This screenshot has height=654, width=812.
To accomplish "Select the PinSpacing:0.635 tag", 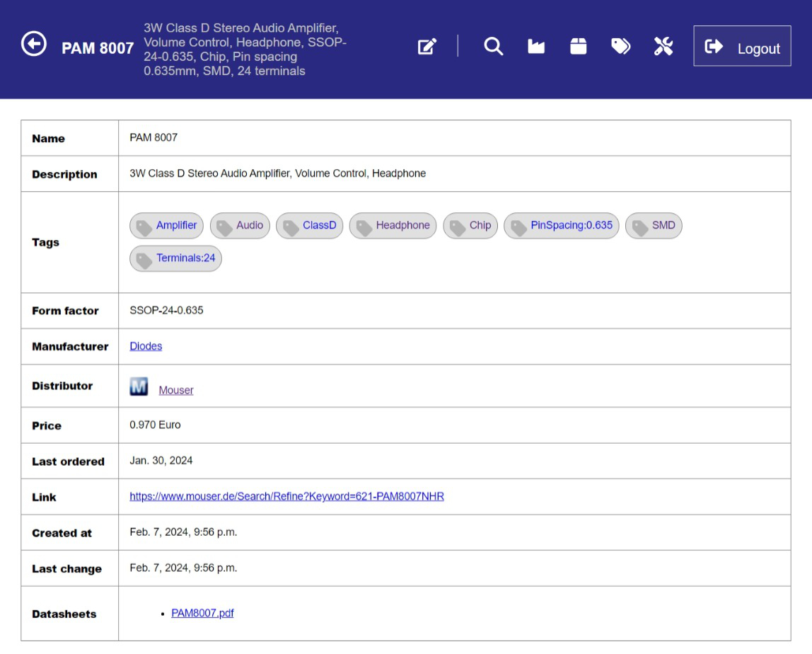I will 562,225.
